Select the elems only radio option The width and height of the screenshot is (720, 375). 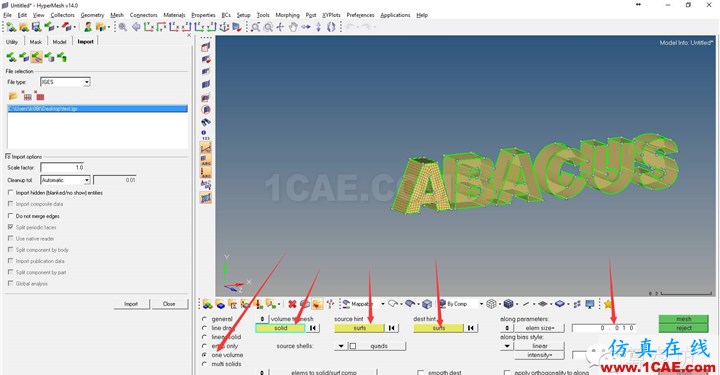coord(204,346)
